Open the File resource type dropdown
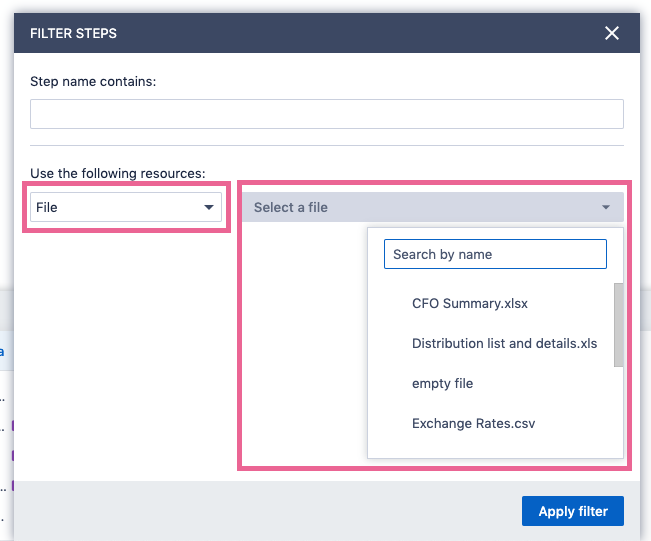The height and width of the screenshot is (541, 651). click(x=126, y=207)
